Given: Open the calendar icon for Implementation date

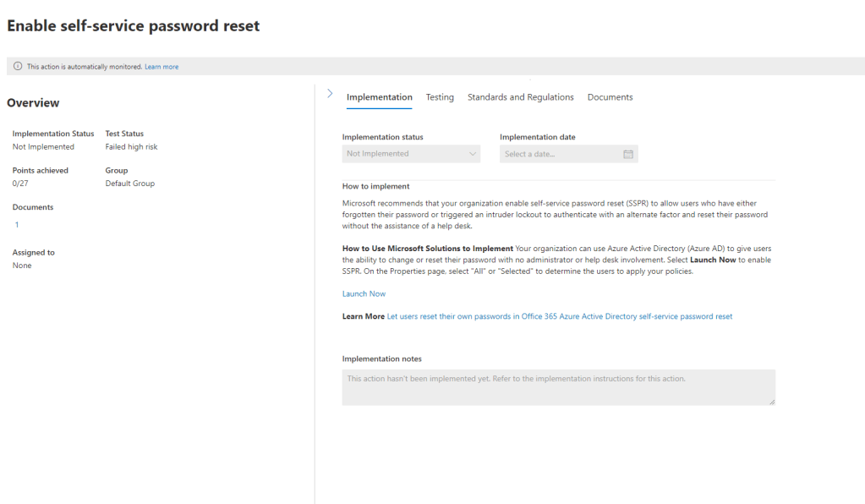Looking at the screenshot, I should click(x=628, y=154).
